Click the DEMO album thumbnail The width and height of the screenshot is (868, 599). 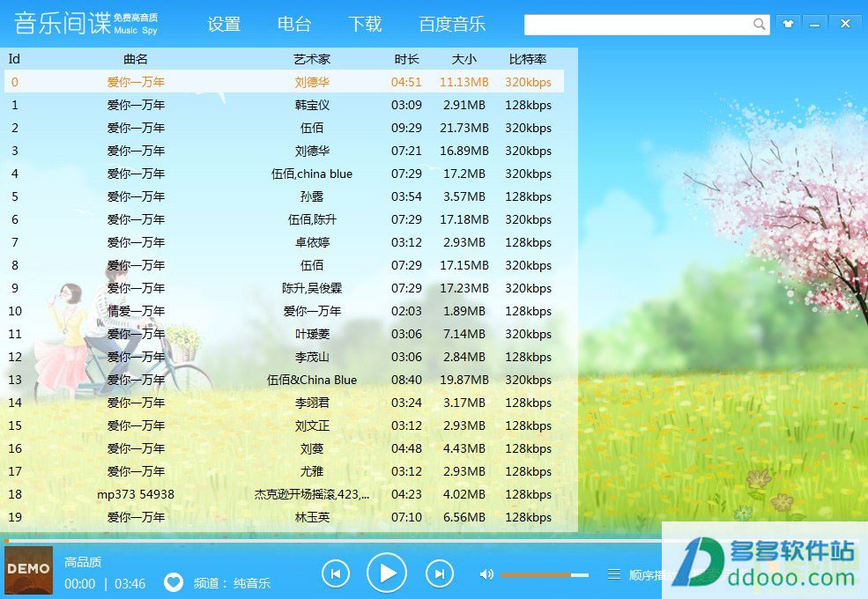point(29,570)
